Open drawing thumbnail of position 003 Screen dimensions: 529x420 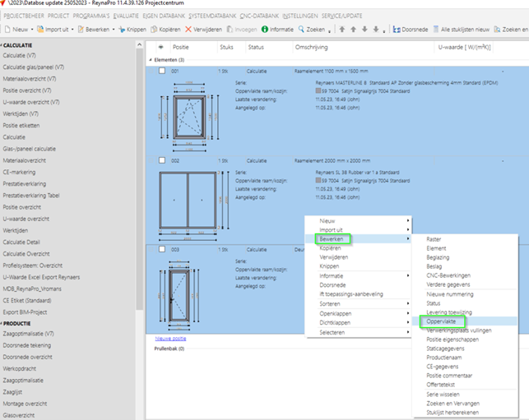(179, 295)
